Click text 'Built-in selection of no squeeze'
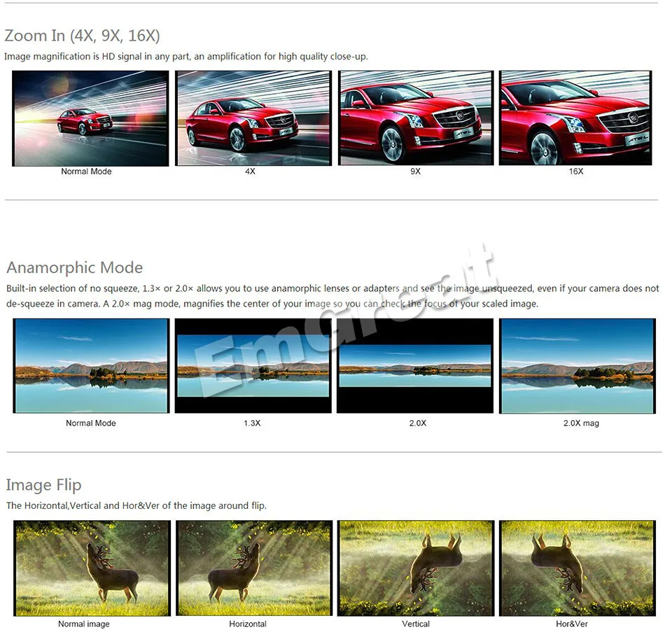Viewport: 665px width, 644px height. [73, 288]
